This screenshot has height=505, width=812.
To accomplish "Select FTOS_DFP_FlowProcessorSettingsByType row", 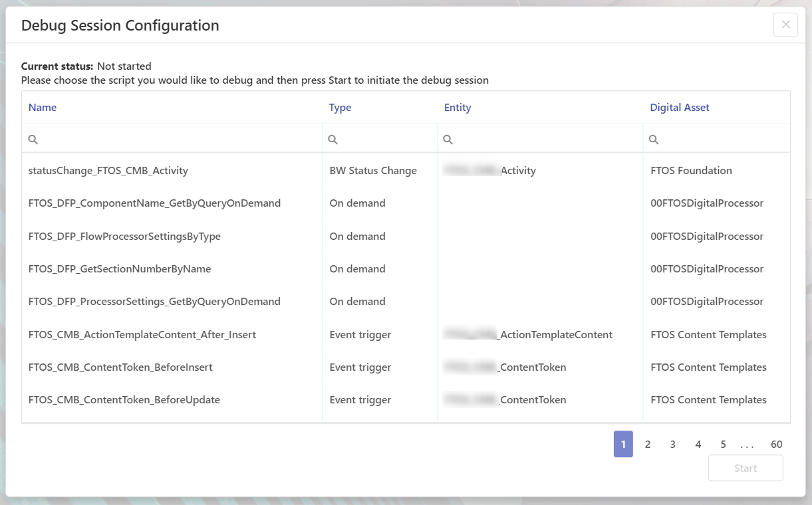I will (124, 237).
